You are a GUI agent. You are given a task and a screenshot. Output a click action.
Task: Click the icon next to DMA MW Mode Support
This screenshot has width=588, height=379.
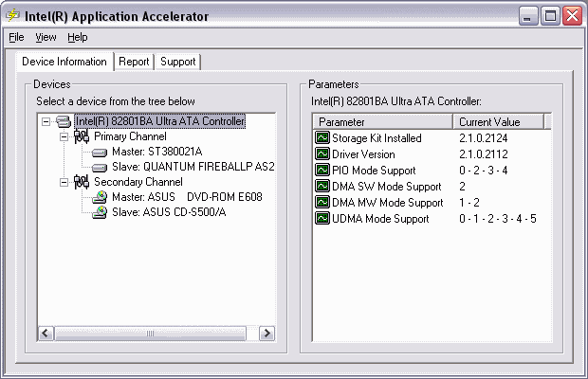point(322,202)
